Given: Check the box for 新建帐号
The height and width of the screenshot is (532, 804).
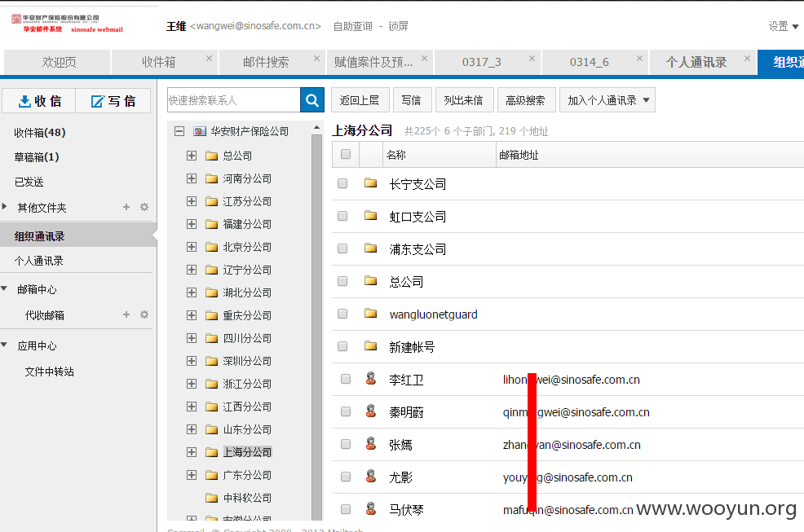Looking at the screenshot, I should (342, 346).
